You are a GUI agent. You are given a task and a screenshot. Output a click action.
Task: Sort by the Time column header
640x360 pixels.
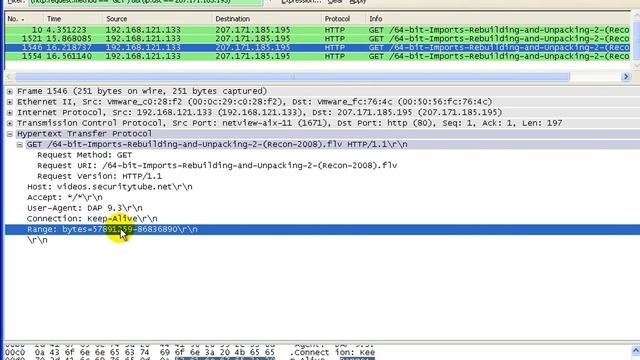73,19
